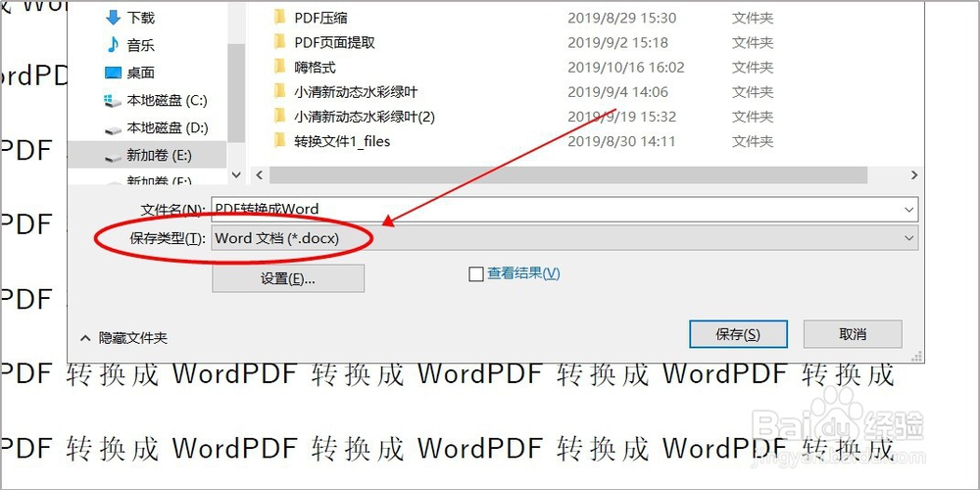980x490 pixels.
Task: Click the 查看结果(V) label link
Action: pos(523,273)
